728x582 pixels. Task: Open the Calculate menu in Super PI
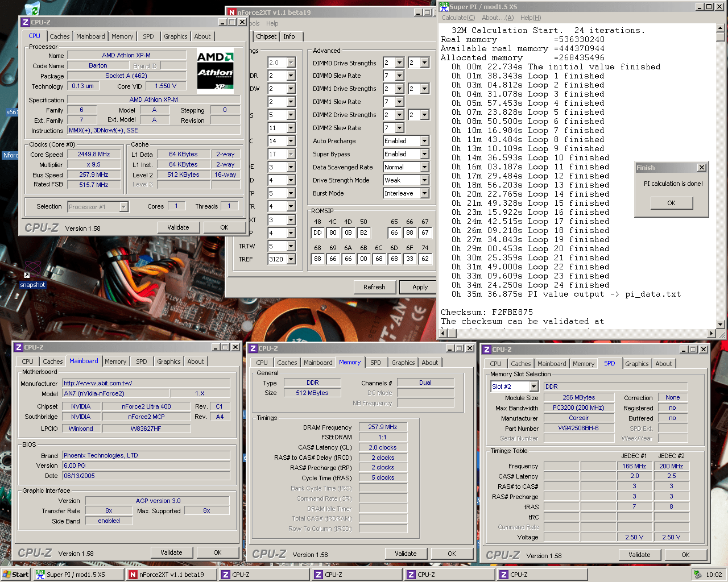coord(458,18)
